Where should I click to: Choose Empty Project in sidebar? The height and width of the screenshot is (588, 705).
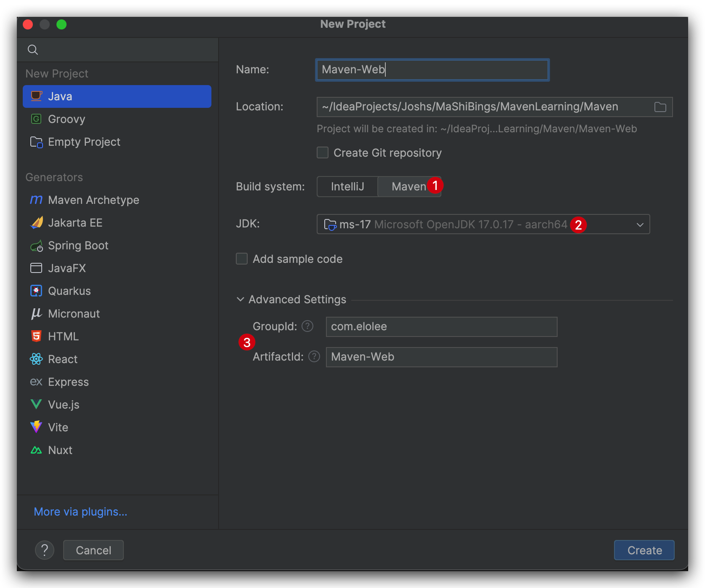click(x=117, y=142)
